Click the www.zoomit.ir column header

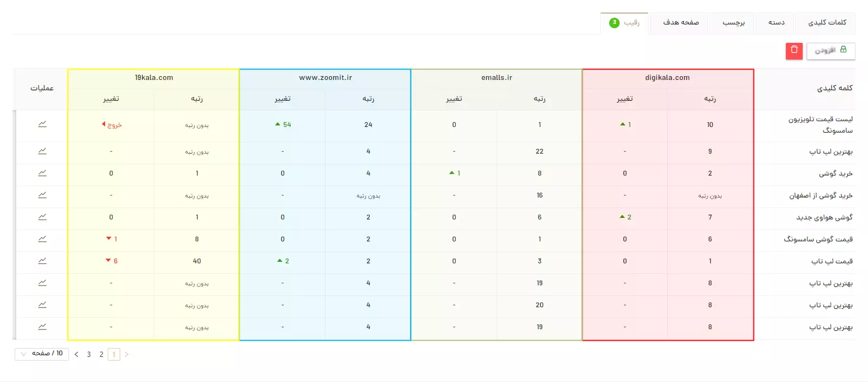click(325, 78)
